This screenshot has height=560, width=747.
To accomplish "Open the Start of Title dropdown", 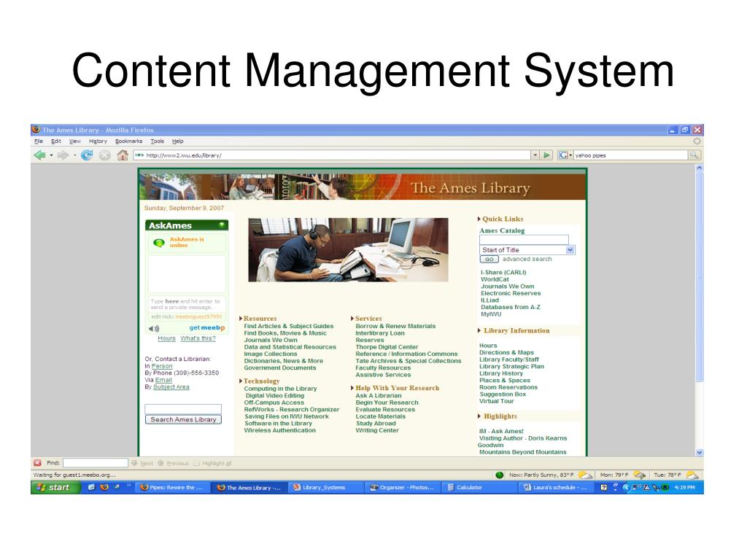I will 527,250.
